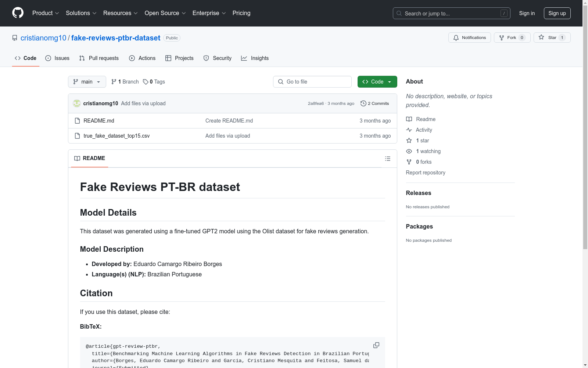
Task: Click the README.md file icon
Action: pyautogui.click(x=77, y=121)
